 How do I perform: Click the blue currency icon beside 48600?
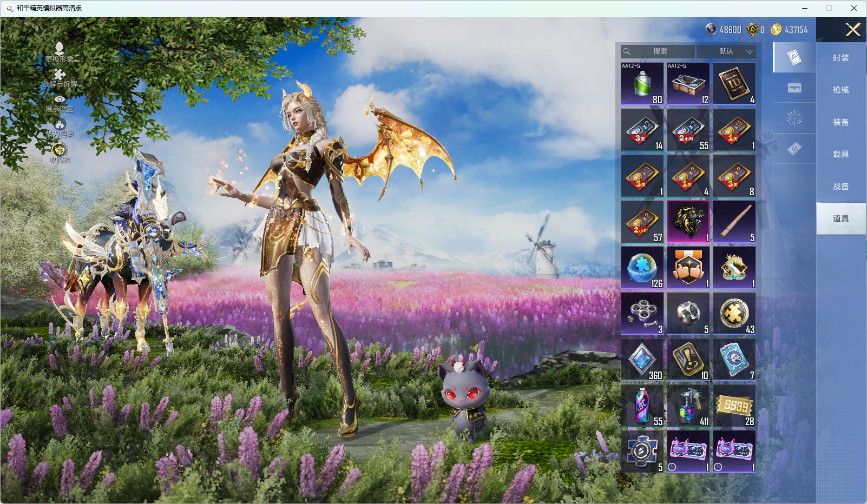pos(711,29)
